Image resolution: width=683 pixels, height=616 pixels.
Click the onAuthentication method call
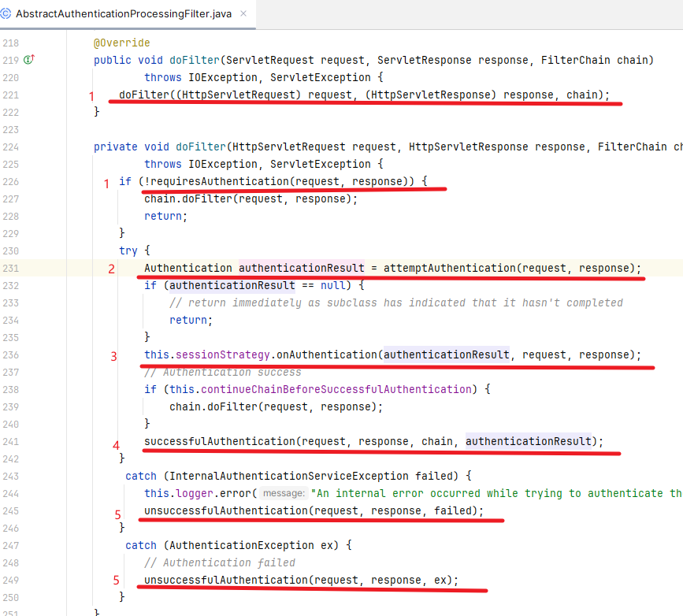326,354
